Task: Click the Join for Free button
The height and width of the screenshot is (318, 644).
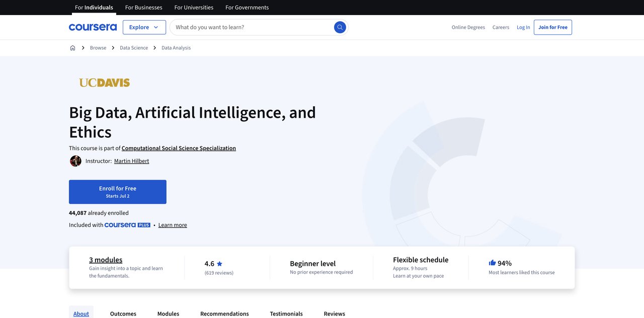Action: pyautogui.click(x=553, y=27)
